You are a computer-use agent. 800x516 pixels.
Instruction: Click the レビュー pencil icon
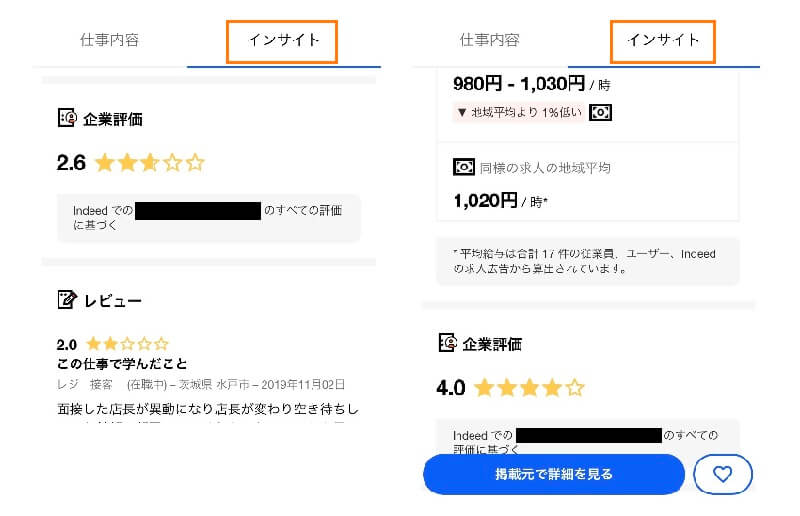click(x=67, y=300)
